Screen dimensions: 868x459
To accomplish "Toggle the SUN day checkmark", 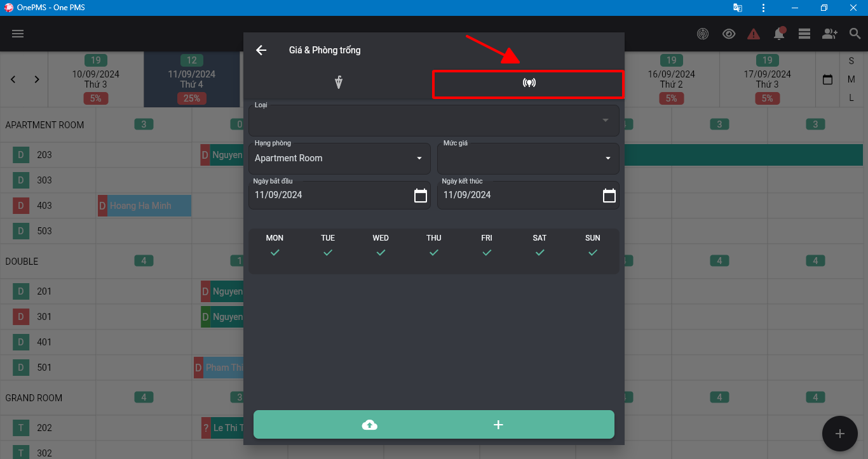I will tap(593, 253).
